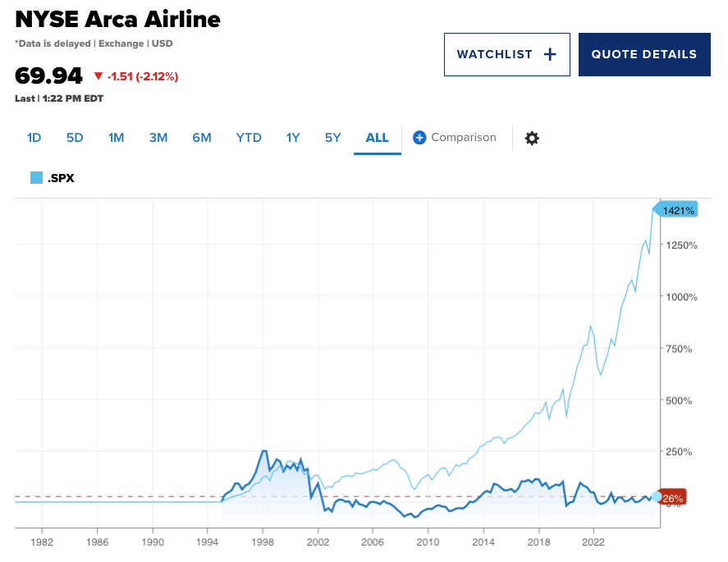Click the NYSE Arca Airline title
728x562 pixels.
[x=118, y=20]
